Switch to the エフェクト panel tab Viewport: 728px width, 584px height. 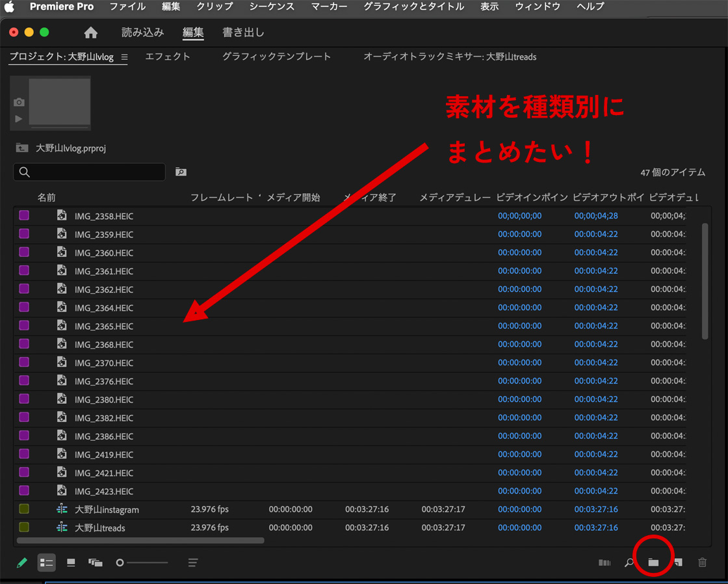point(168,57)
